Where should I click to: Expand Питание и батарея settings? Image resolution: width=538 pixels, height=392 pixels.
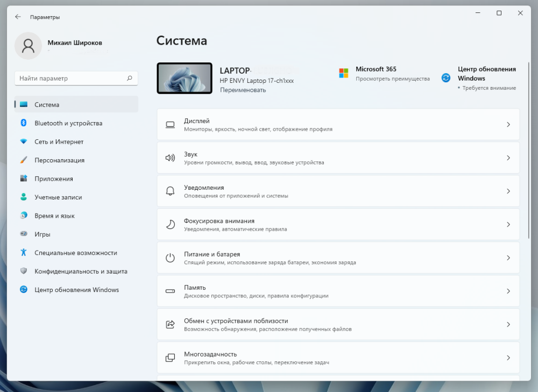(338, 258)
